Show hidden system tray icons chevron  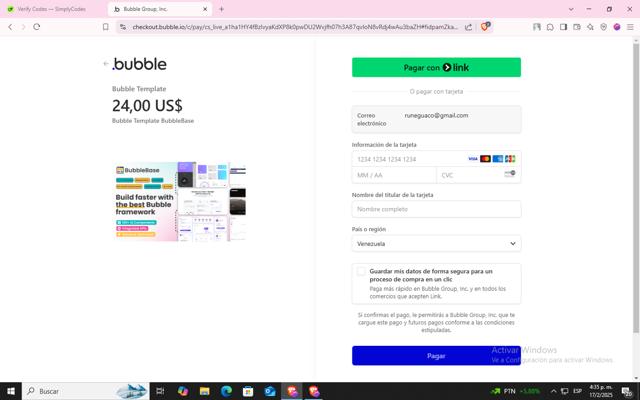click(x=553, y=391)
